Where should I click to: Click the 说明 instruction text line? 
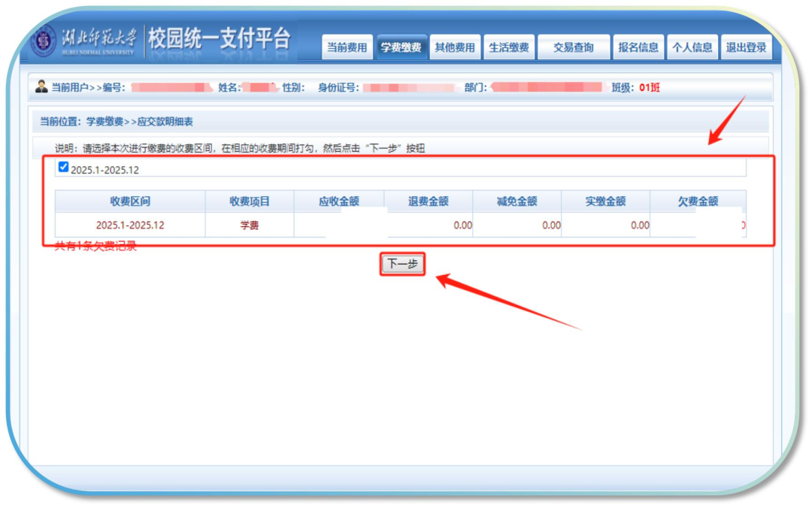(240, 149)
